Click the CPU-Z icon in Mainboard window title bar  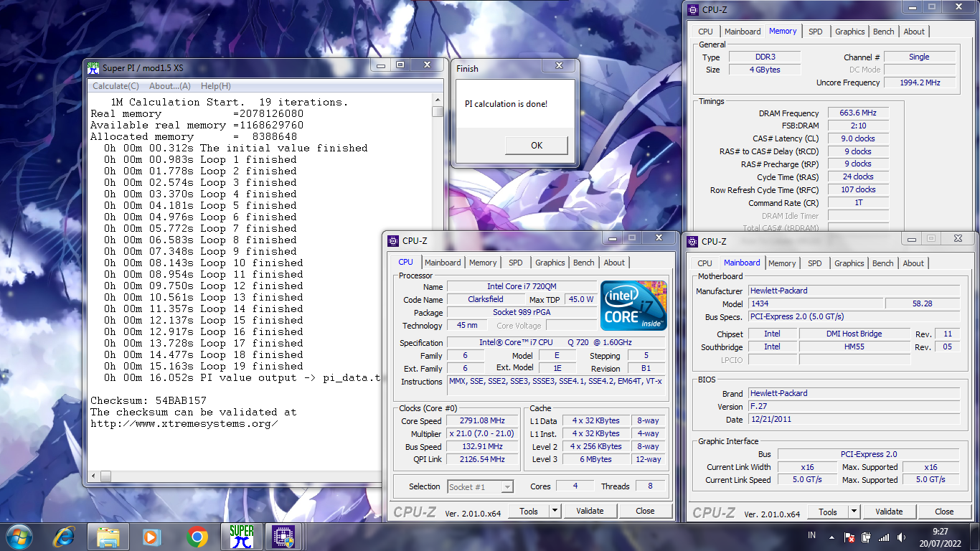[x=692, y=242]
